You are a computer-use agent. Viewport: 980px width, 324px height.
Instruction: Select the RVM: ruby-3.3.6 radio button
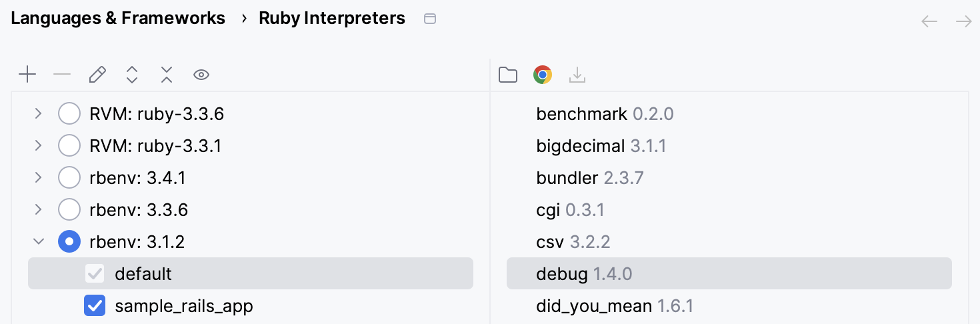[69, 114]
